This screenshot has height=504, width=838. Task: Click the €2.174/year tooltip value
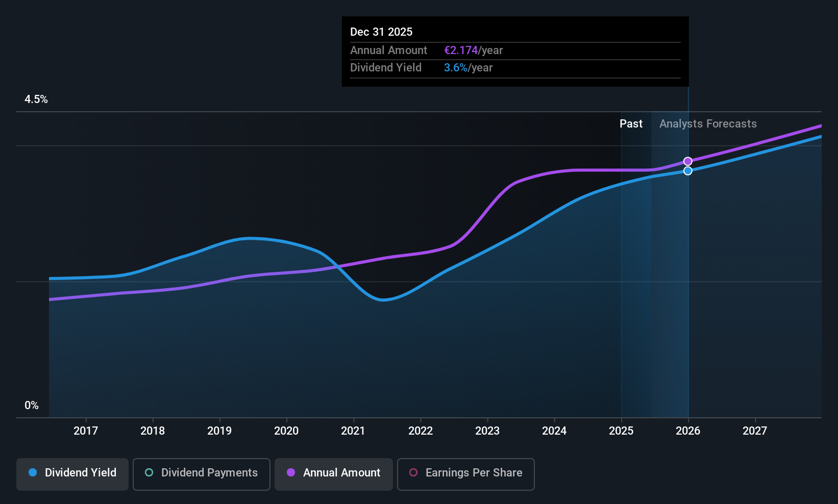[474, 51]
